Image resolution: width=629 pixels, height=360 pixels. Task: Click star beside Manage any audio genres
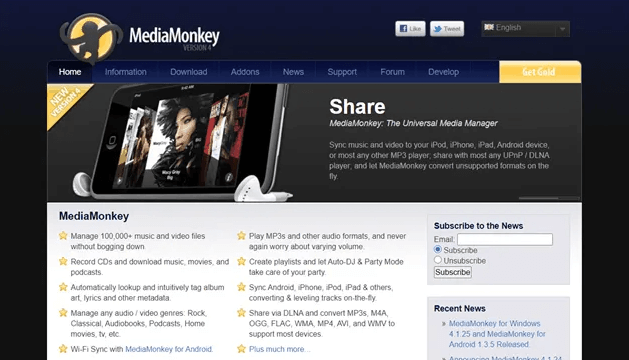(x=63, y=313)
